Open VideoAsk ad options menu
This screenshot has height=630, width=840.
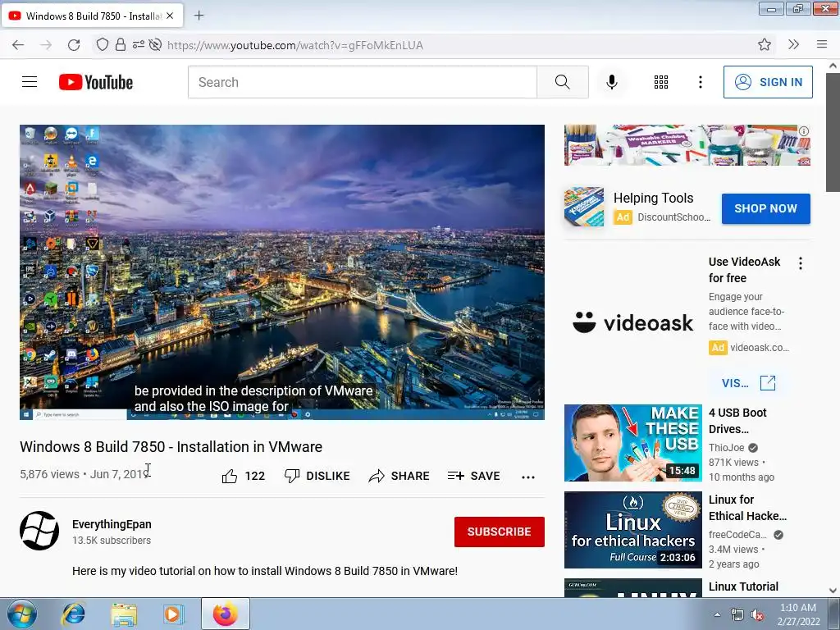(801, 263)
